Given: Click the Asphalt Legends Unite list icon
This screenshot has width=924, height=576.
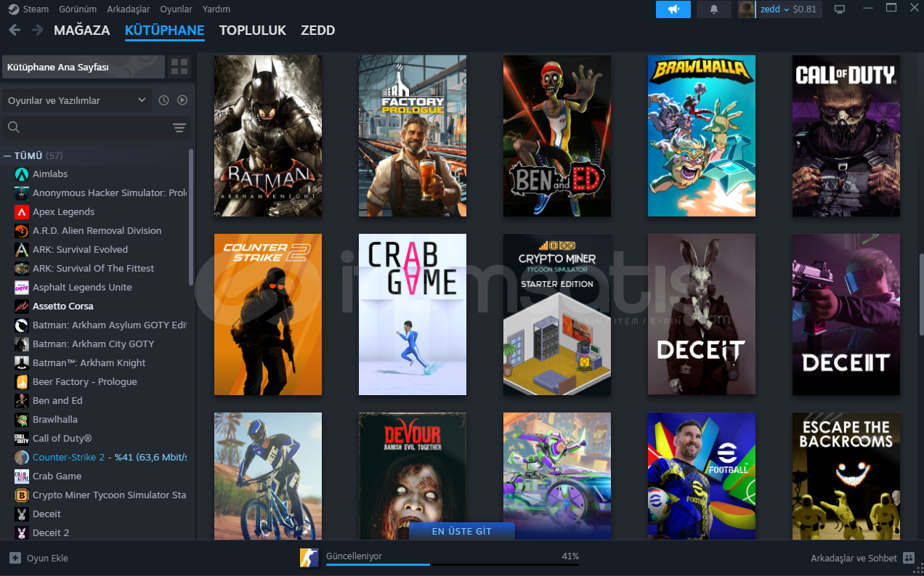Looking at the screenshot, I should pyautogui.click(x=22, y=288).
